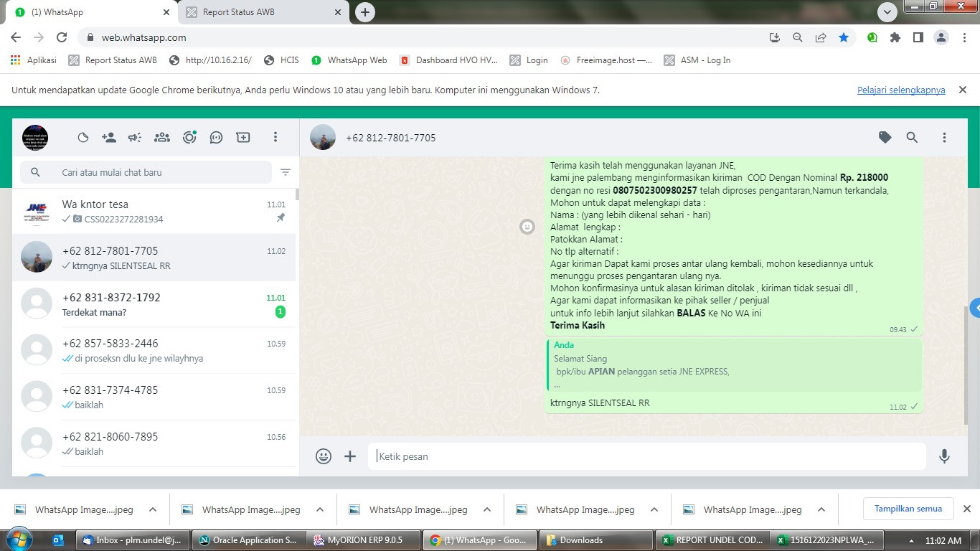Click the add contact person-plus icon

point(109,138)
